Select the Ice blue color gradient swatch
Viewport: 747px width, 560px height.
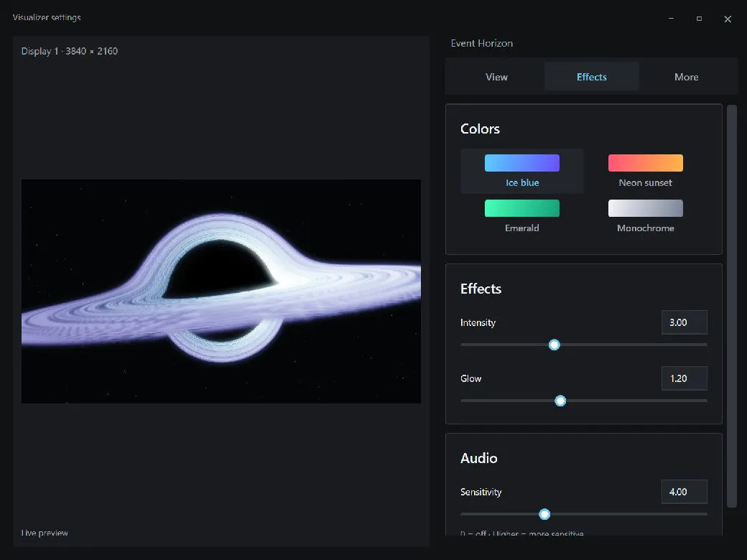pos(521,163)
